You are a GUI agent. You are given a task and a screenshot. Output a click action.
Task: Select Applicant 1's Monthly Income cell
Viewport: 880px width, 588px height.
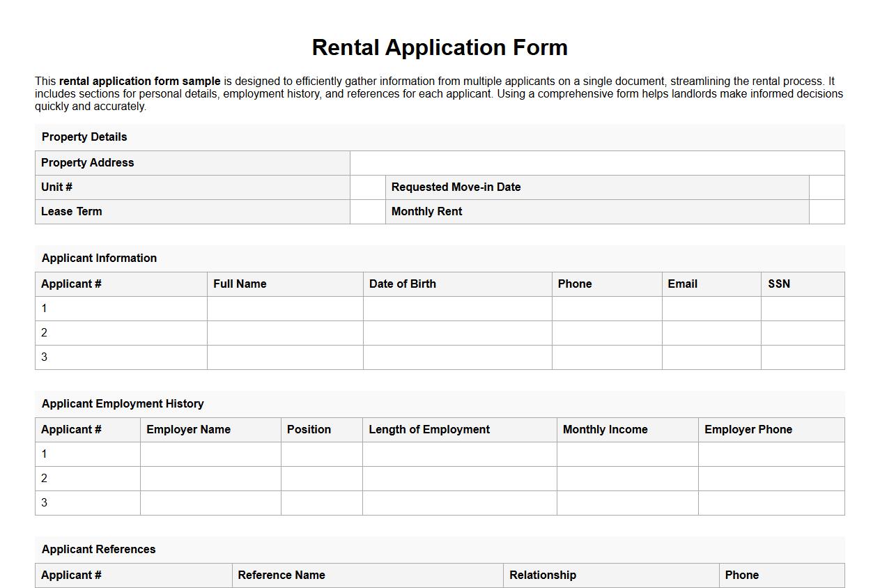tap(626, 454)
